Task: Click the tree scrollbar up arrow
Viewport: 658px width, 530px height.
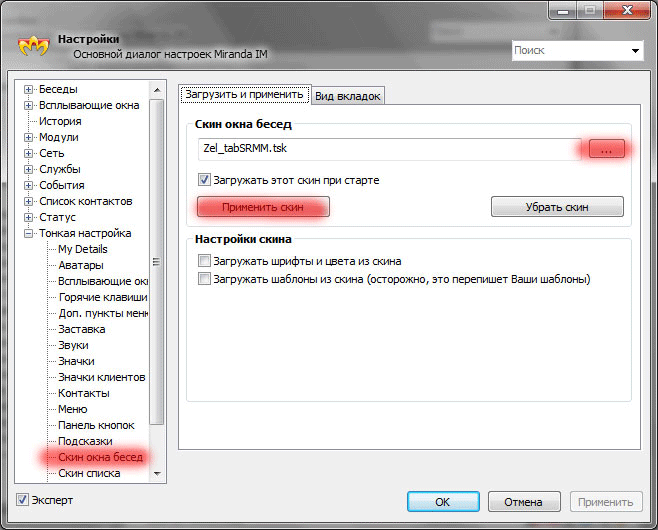Action: [157, 90]
